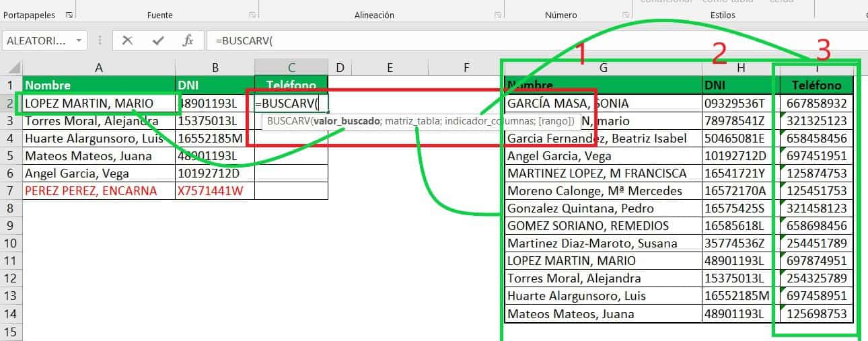Viewport: 868px width, 341px height.
Task: Select cell B3 with 15375013L
Action: tap(215, 120)
